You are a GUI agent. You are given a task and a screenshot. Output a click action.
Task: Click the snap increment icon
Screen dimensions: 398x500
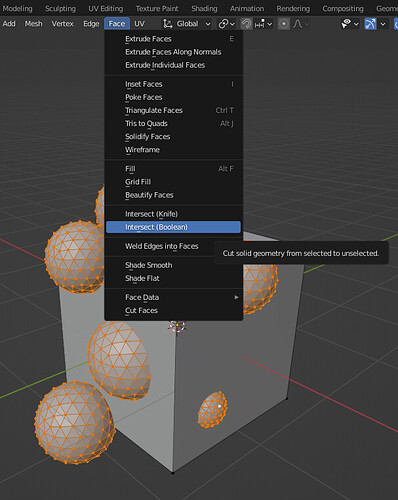(x=259, y=24)
